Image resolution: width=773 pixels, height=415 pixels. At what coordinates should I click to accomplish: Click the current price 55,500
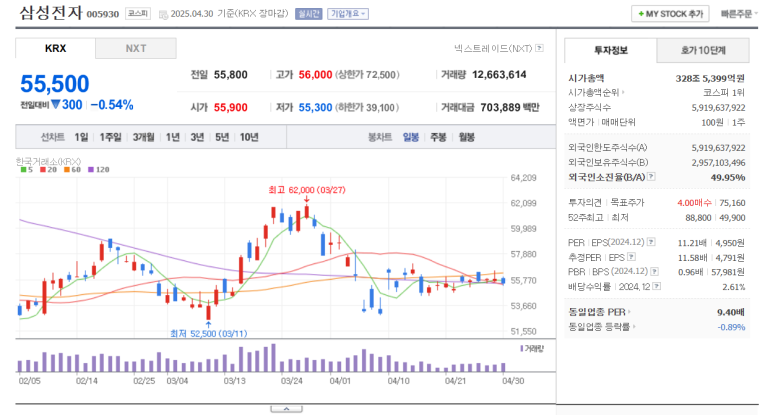coord(55,84)
